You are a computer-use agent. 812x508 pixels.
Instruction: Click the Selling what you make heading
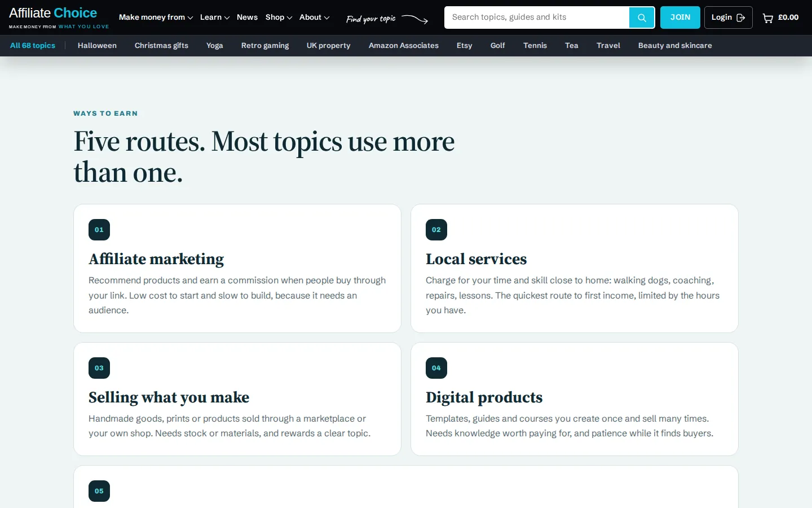tap(169, 397)
